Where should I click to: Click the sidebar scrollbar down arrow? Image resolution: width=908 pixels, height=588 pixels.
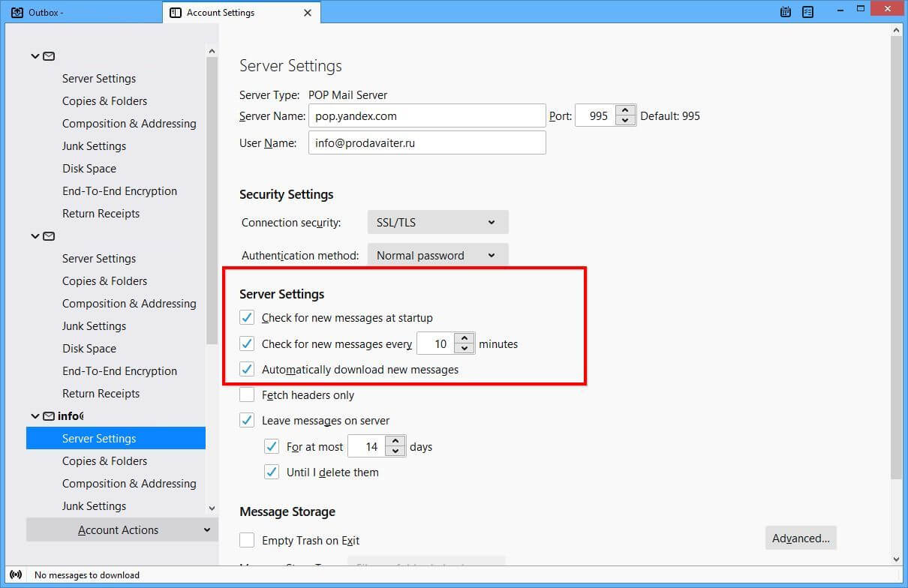coord(212,508)
